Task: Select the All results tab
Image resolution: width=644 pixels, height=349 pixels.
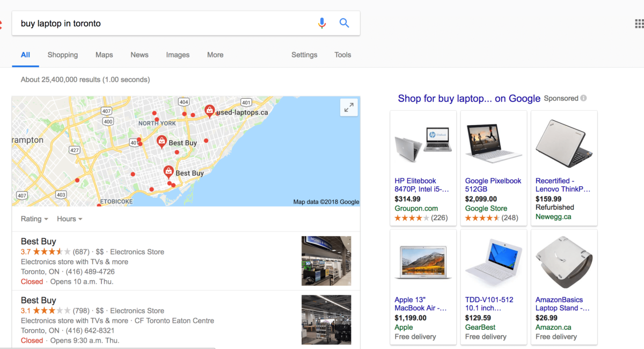Action: [x=25, y=55]
